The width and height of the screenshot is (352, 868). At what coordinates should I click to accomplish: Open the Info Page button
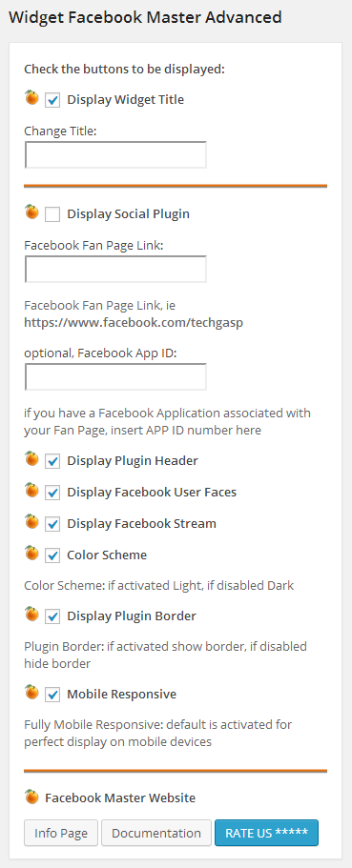point(61,833)
